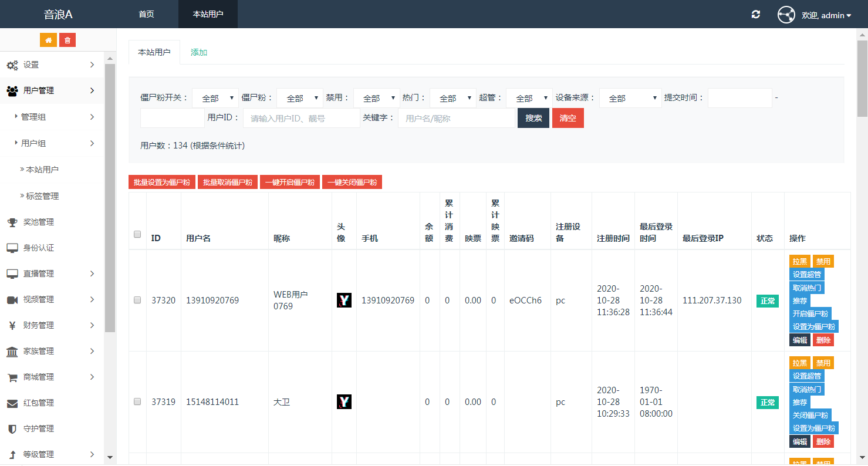Click the red trash icon button

tap(67, 40)
